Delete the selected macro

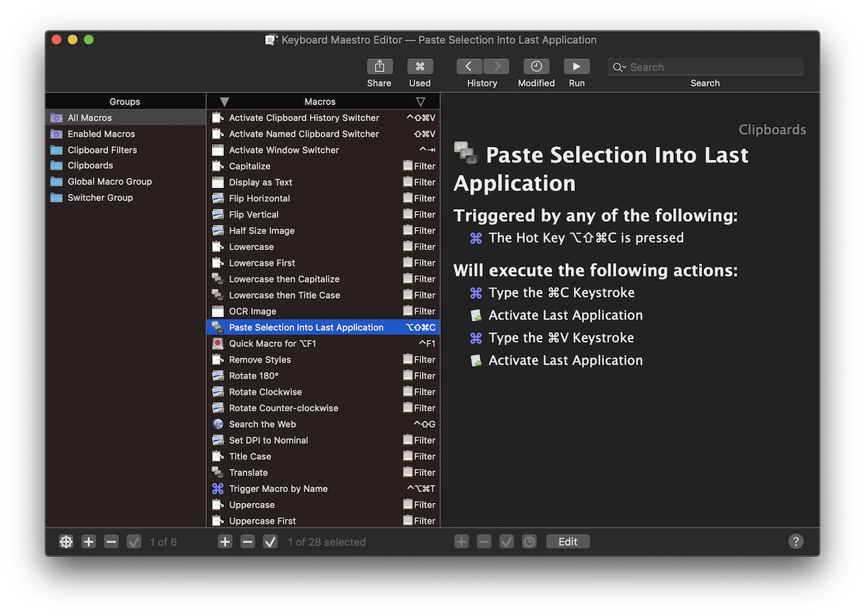tap(248, 542)
